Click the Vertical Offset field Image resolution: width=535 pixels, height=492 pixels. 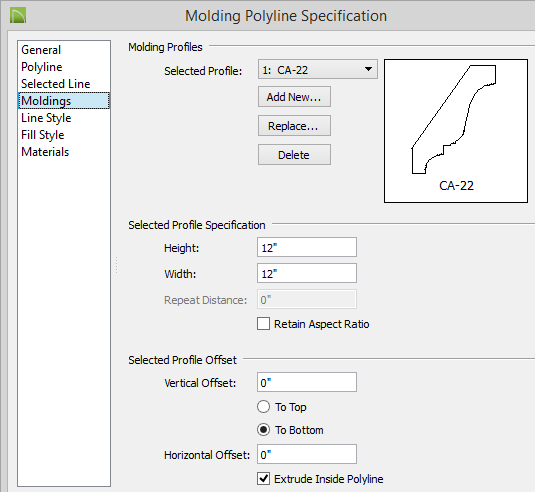(307, 382)
